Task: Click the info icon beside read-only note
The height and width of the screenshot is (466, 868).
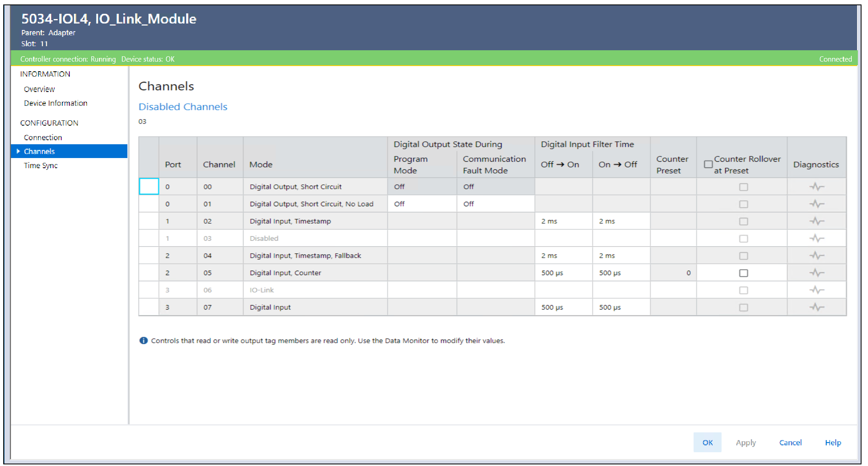Action: [x=144, y=340]
